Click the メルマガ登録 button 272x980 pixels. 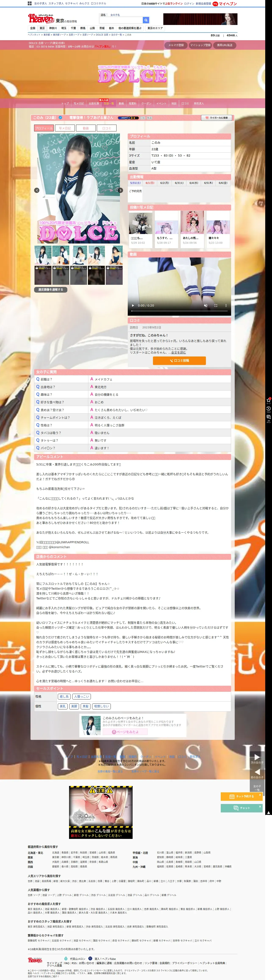(x=176, y=45)
